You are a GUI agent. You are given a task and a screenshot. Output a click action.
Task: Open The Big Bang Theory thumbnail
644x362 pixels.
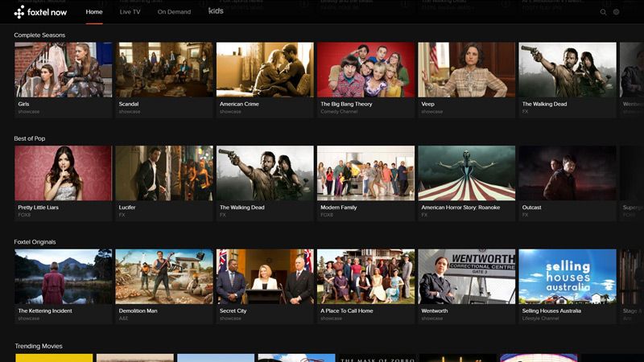click(x=366, y=70)
